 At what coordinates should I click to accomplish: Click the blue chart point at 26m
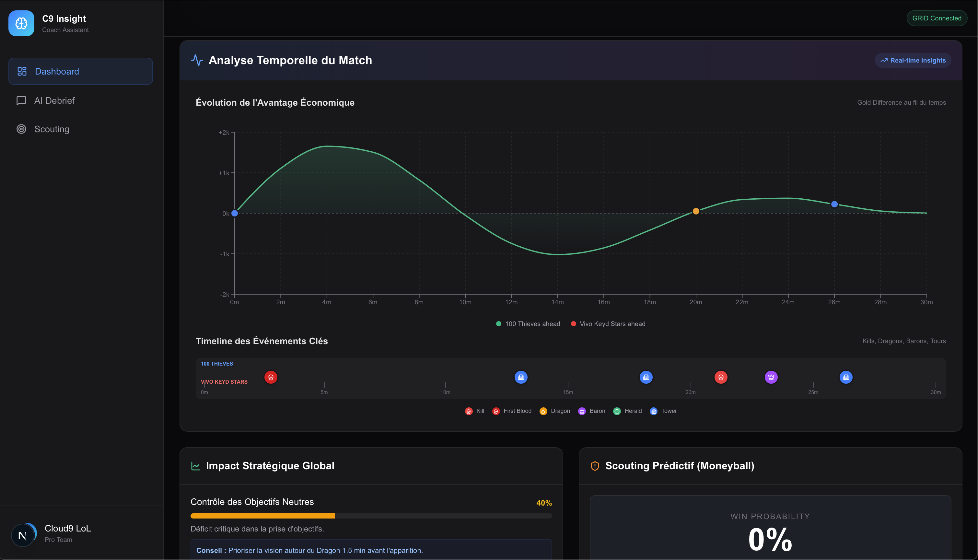click(x=834, y=204)
